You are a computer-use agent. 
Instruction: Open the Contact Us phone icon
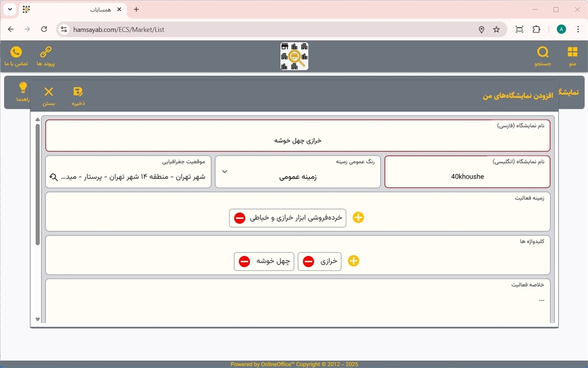pos(16,52)
